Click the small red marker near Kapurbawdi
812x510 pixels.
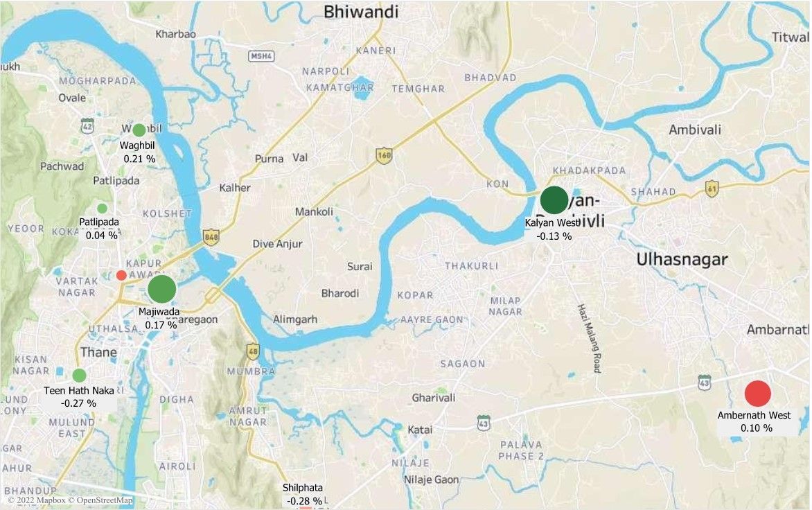[x=121, y=275]
